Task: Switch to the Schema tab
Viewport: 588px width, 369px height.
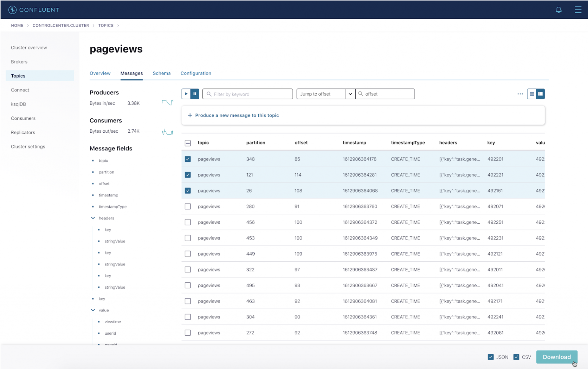Action: click(161, 73)
